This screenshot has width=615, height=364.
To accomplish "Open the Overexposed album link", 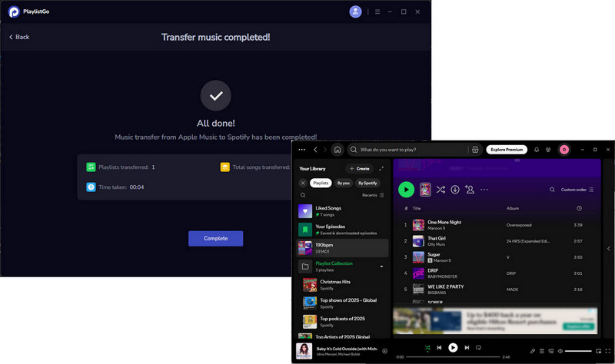I will (x=518, y=225).
